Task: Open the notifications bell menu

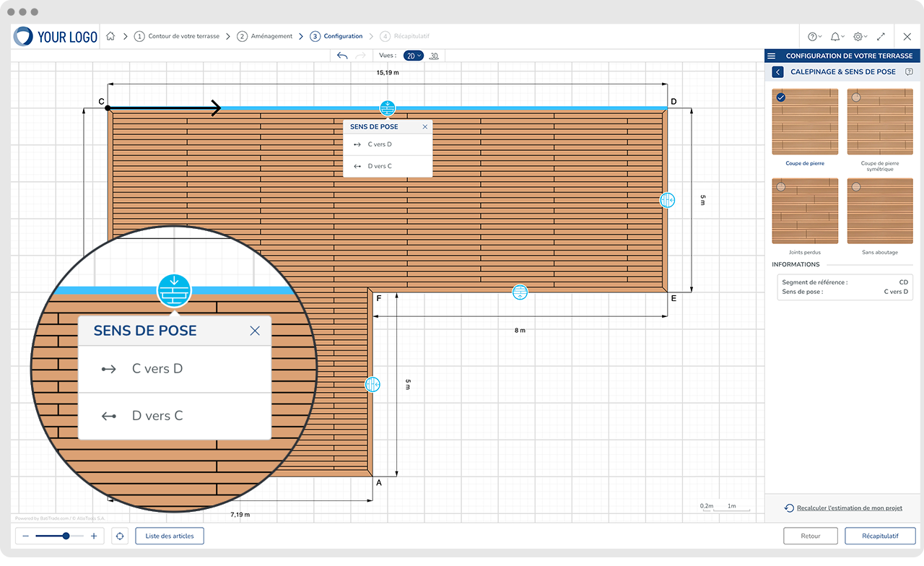Action: click(837, 36)
